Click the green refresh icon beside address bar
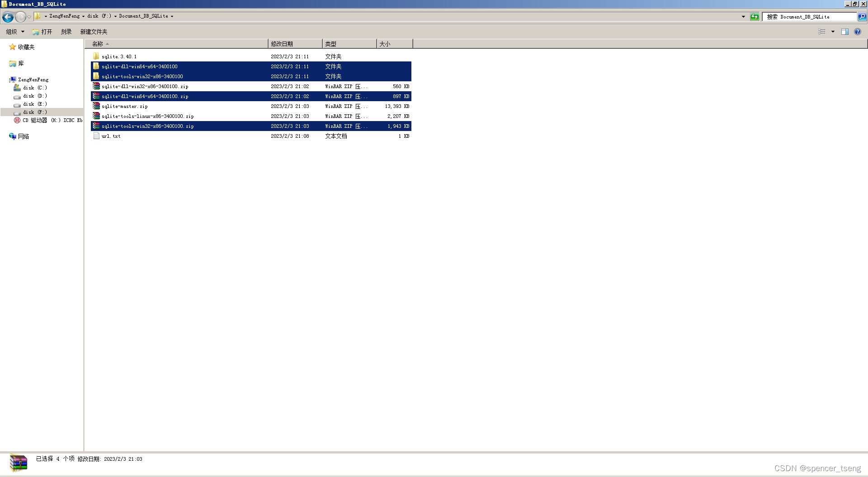868x477 pixels. 754,16
